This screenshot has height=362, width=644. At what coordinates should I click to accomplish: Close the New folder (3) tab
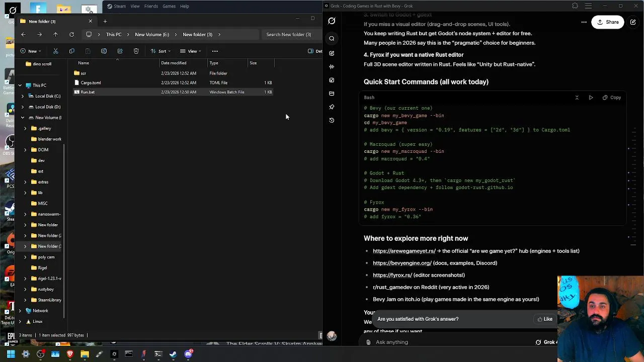tap(91, 21)
